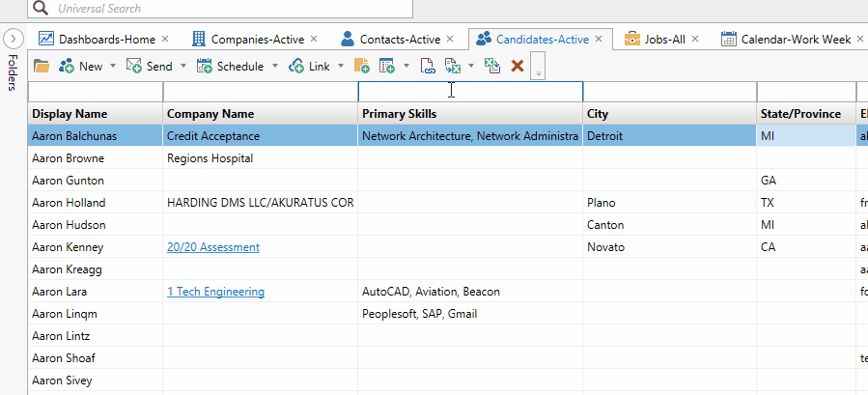Select candidate Aaron Kenney

point(68,247)
